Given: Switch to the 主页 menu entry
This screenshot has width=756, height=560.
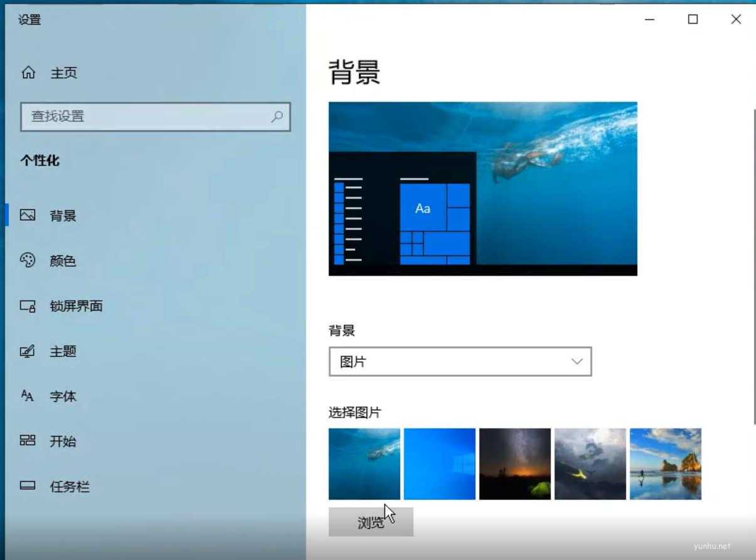Looking at the screenshot, I should tap(62, 72).
